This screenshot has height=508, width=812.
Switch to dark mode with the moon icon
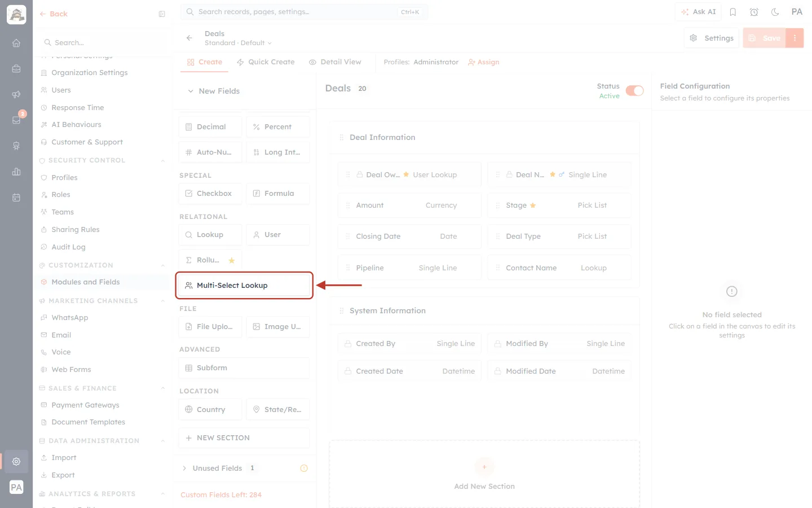(x=775, y=12)
